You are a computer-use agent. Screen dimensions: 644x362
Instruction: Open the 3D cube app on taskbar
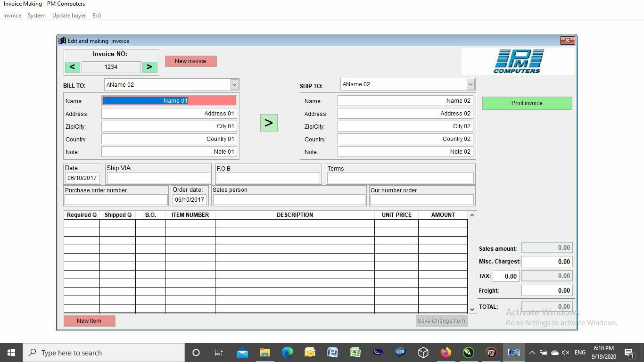(x=423, y=353)
